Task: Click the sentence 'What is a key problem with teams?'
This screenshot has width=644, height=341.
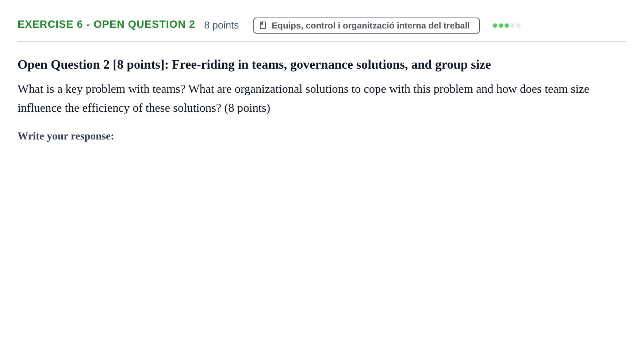Action: coord(101,89)
